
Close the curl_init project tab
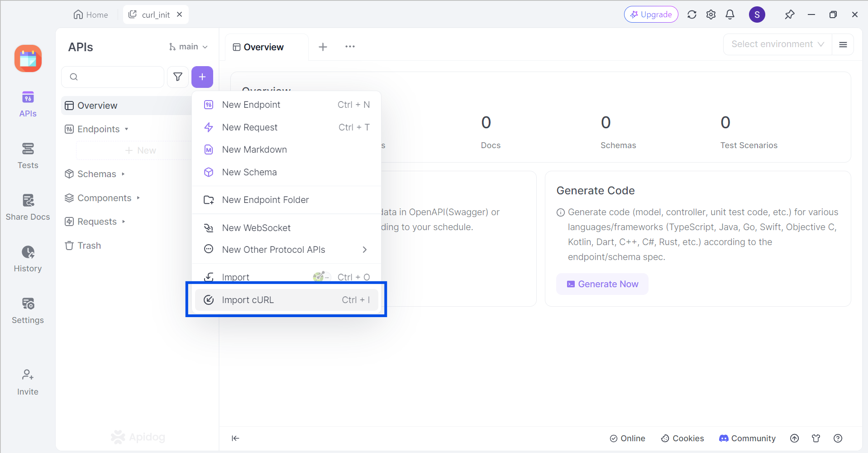[179, 14]
